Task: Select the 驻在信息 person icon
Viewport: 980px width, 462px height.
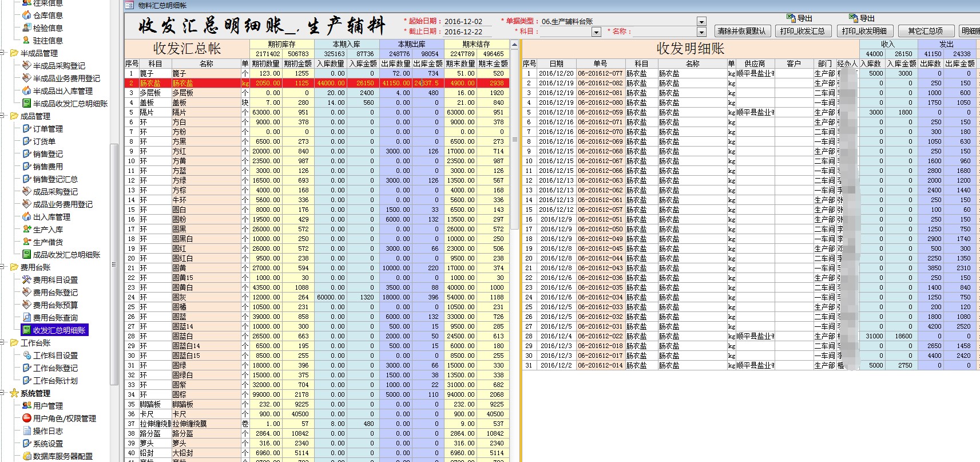Action: (x=26, y=41)
